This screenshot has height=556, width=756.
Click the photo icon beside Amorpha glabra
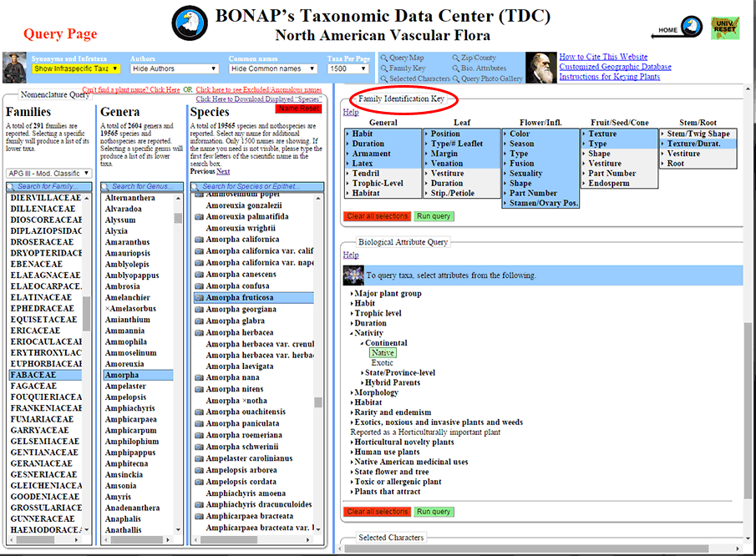(199, 321)
